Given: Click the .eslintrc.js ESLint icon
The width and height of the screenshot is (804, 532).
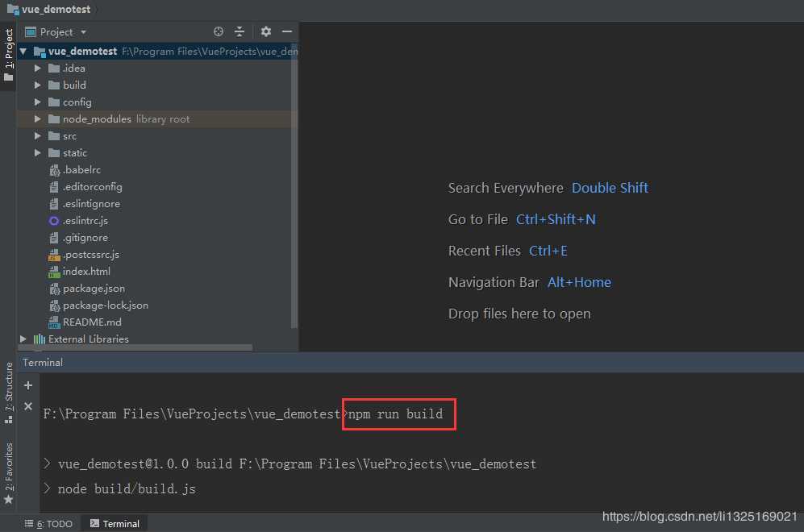Looking at the screenshot, I should point(54,221).
